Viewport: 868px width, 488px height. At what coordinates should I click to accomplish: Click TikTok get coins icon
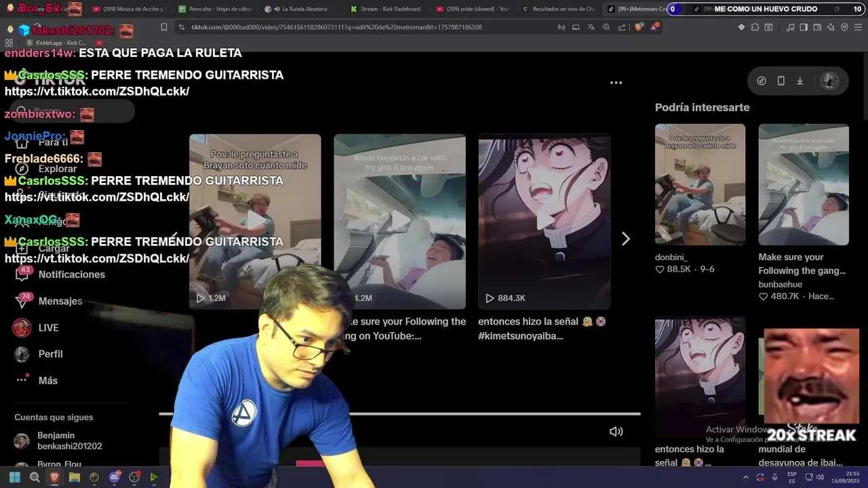pyautogui.click(x=762, y=81)
